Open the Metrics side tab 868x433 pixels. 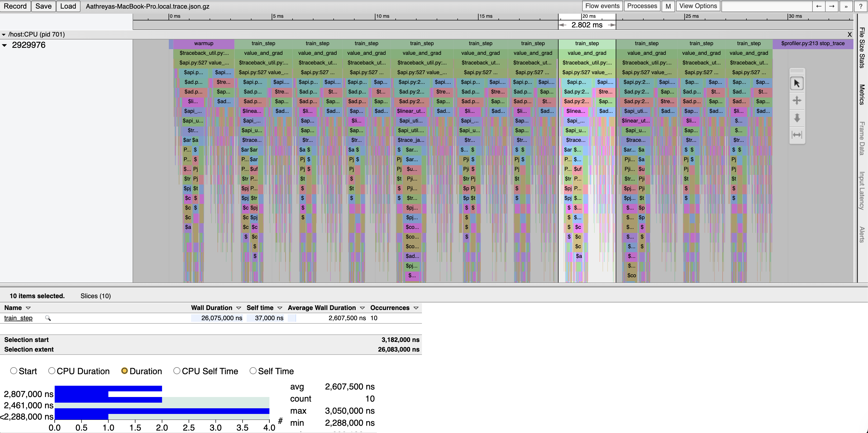click(862, 95)
